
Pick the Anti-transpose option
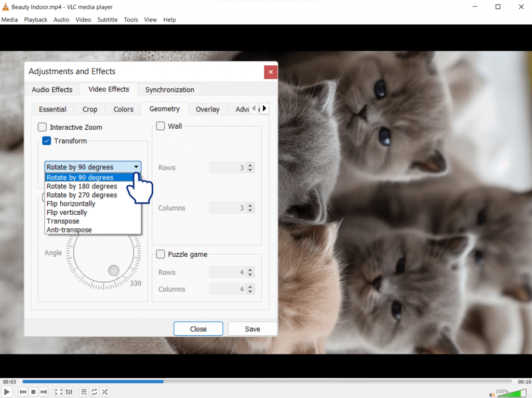coord(92,230)
